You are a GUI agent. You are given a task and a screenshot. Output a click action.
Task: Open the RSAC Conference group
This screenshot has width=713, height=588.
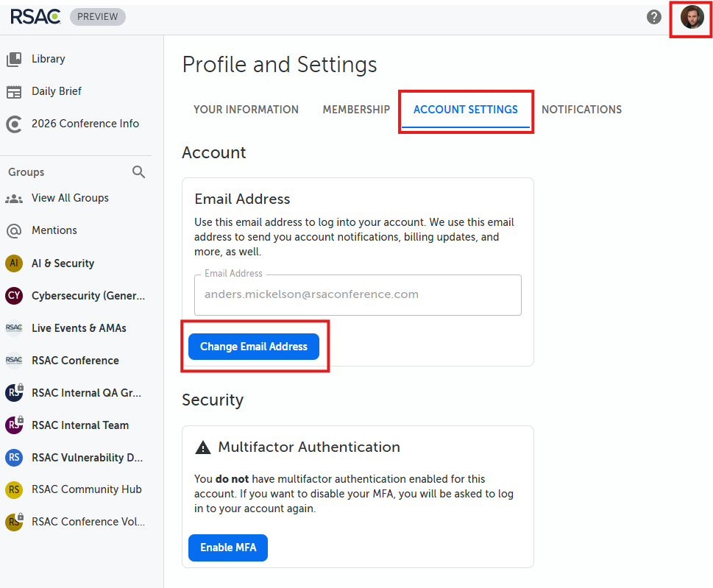point(75,360)
